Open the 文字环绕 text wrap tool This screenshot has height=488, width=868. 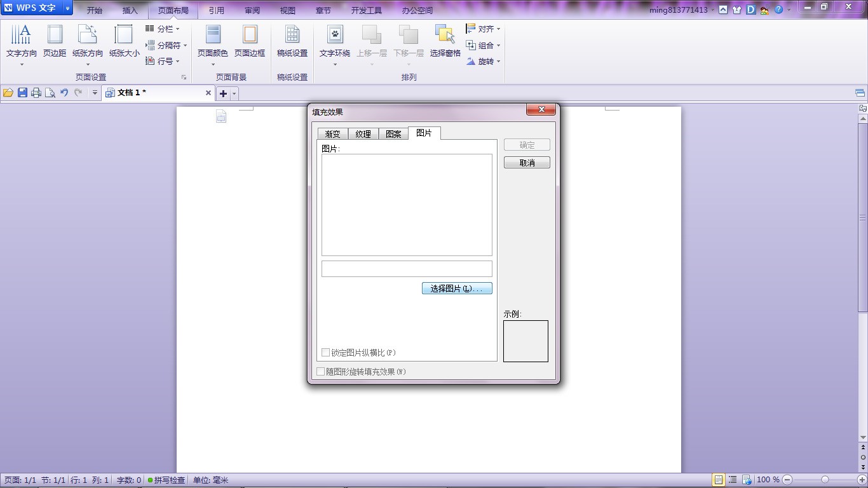335,44
